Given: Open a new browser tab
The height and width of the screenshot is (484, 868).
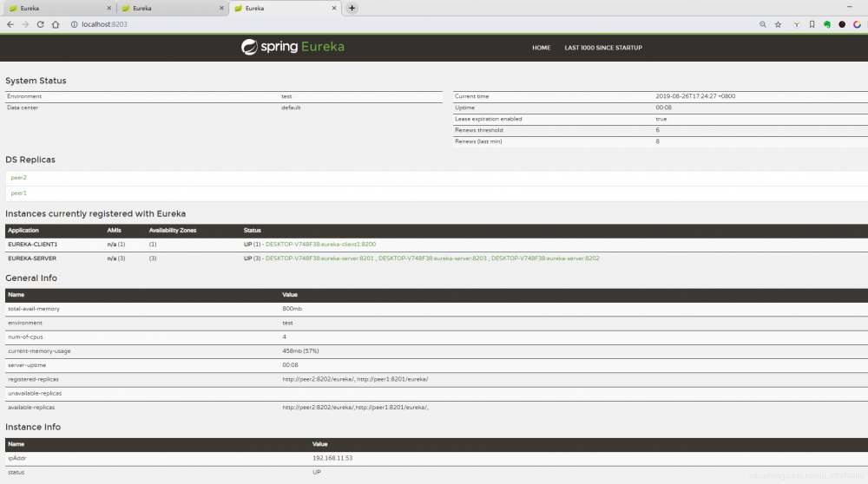Looking at the screenshot, I should point(352,9).
